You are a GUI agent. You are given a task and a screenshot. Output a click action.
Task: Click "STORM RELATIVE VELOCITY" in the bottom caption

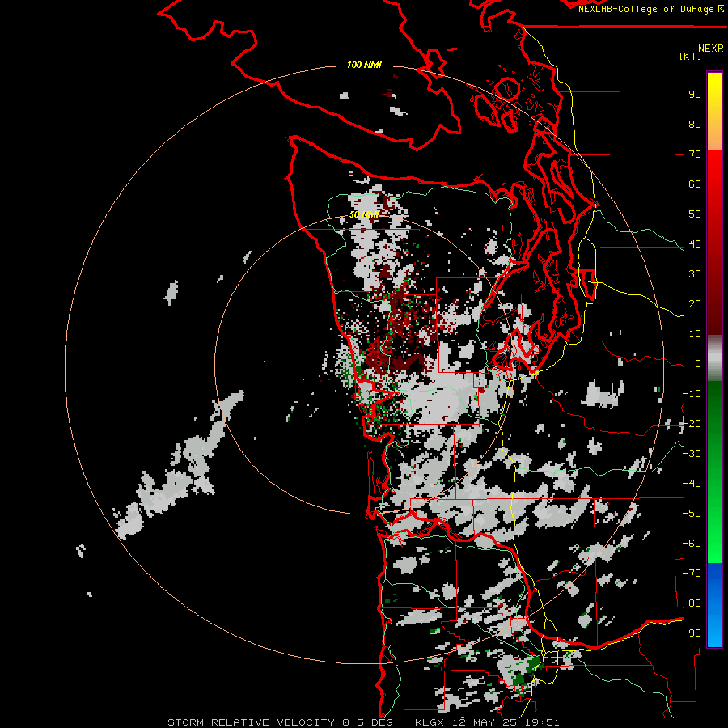[x=251, y=722]
